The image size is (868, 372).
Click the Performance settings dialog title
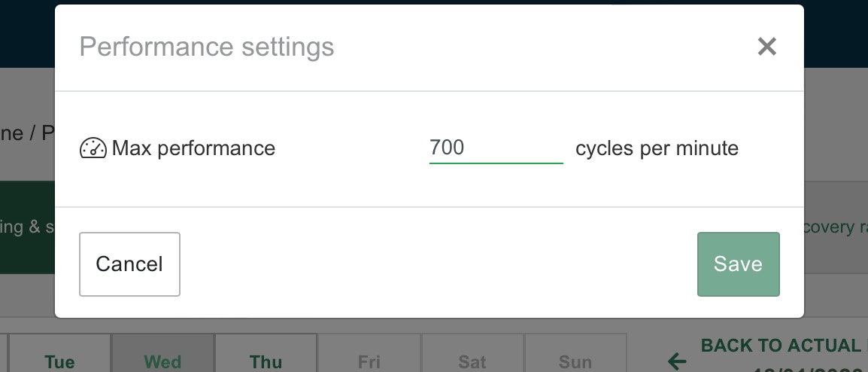207,47
